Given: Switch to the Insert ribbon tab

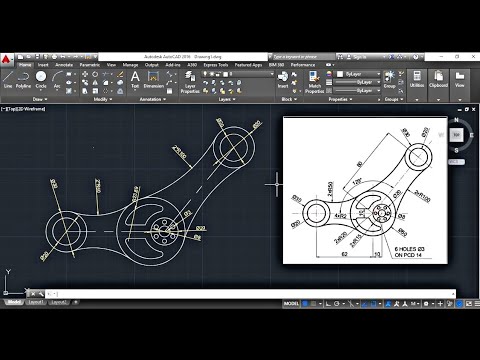Looking at the screenshot, I should (x=43, y=65).
